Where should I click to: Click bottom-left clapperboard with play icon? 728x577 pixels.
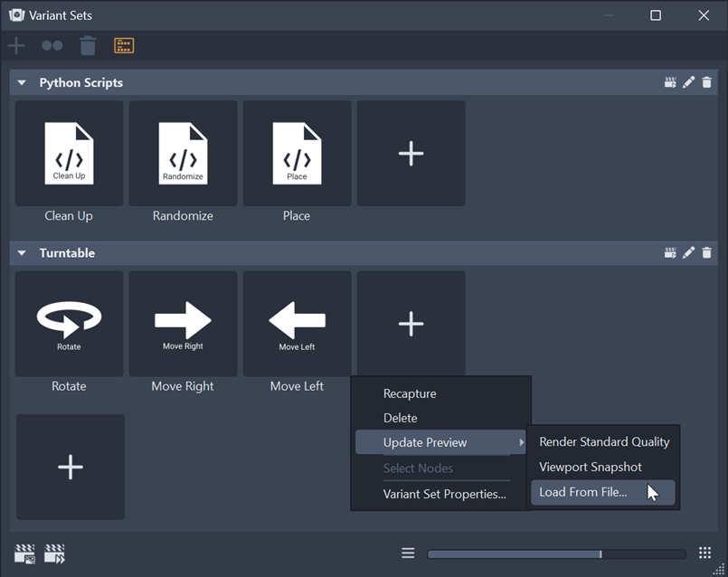click(x=55, y=553)
